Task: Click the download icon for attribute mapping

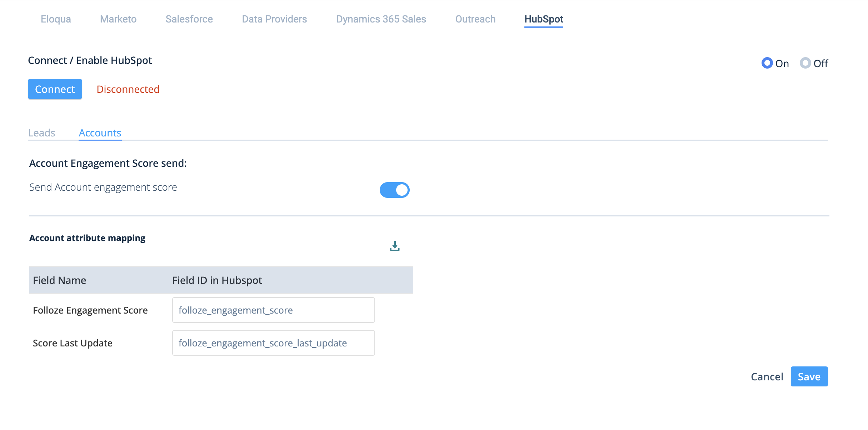Action: click(394, 246)
